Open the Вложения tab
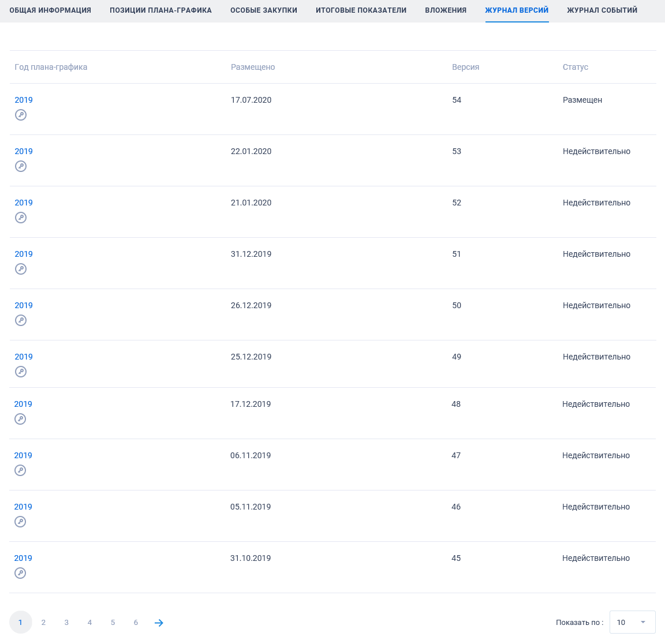This screenshot has height=644, width=665. pyautogui.click(x=446, y=10)
